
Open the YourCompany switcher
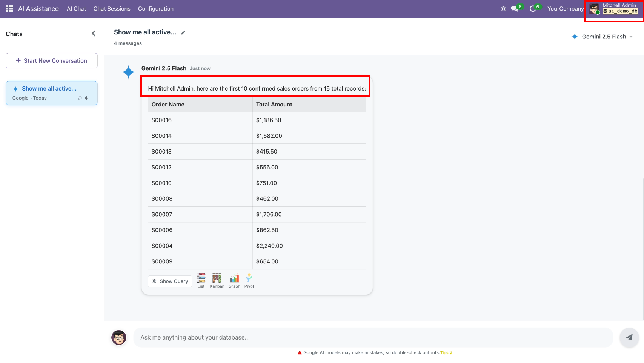point(566,9)
